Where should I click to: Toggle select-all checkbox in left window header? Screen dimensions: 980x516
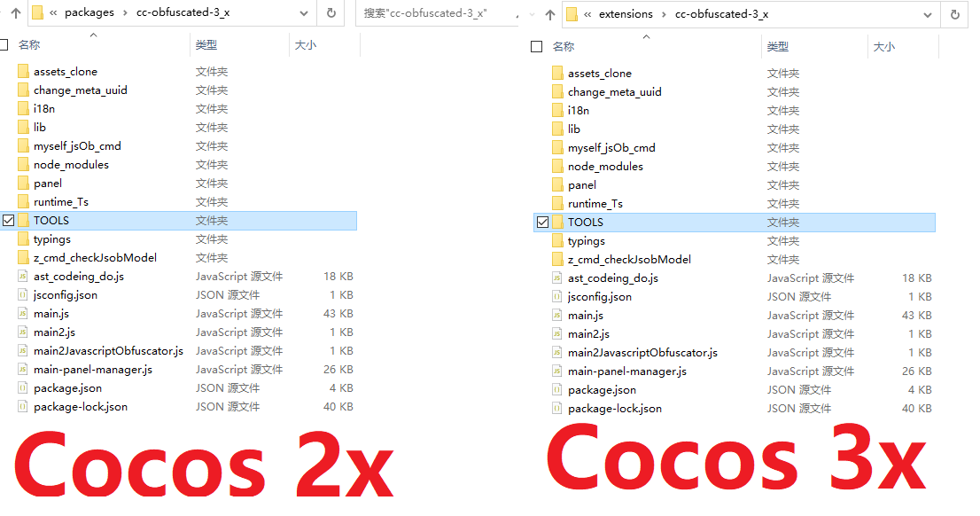click(4, 45)
